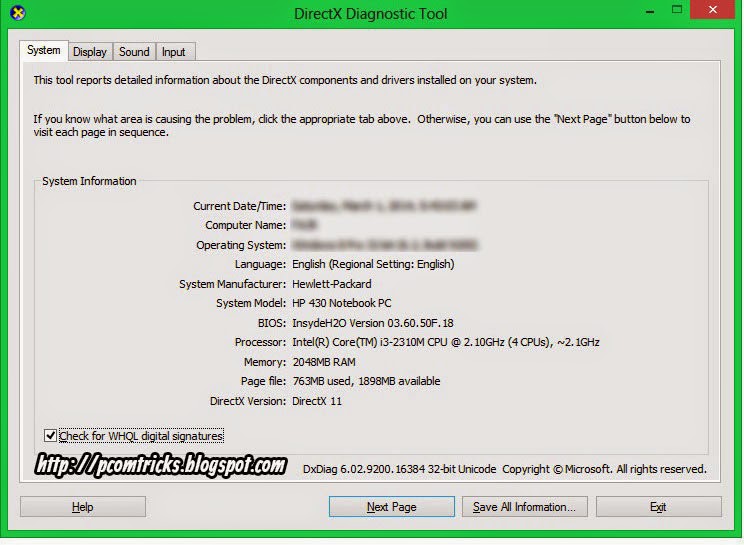Viewport: 744px width, 545px height.
Task: Click the DxDiag 6.02.9200.16384 version text
Action: (400, 469)
